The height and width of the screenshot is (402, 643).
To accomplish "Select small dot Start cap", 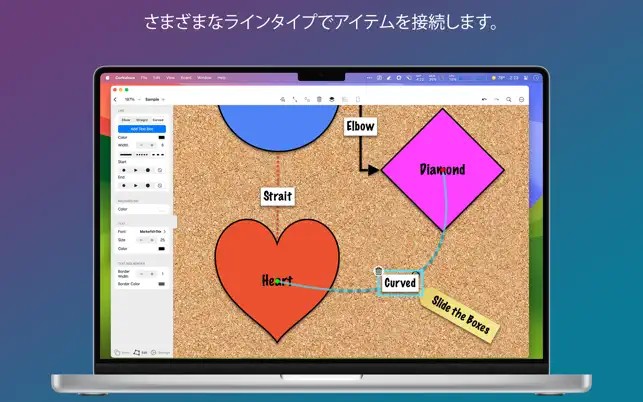I will coord(124,170).
